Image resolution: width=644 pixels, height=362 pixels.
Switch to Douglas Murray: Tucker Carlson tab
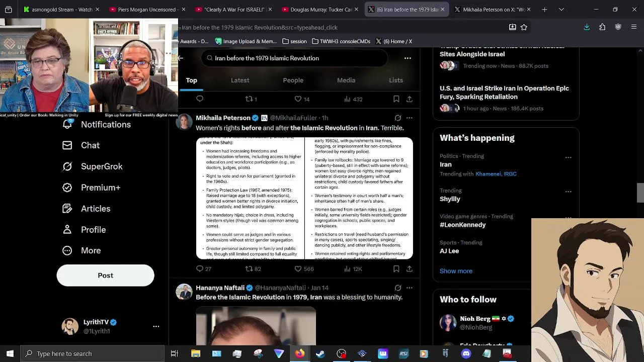pyautogui.click(x=320, y=9)
